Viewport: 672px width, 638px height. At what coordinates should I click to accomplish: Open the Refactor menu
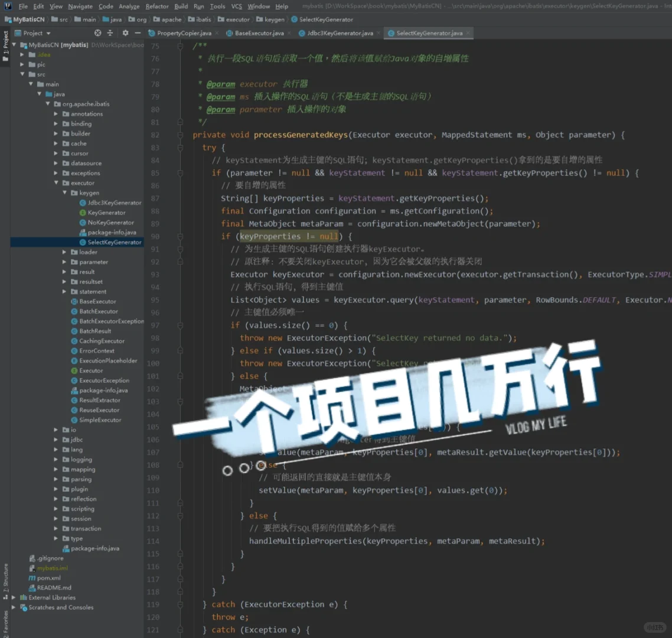coord(157,6)
